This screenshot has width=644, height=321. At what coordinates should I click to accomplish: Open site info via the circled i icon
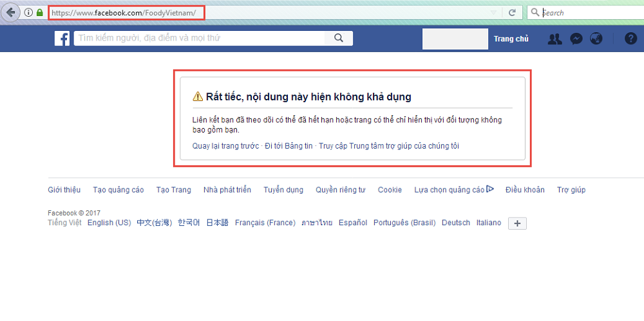pos(28,12)
